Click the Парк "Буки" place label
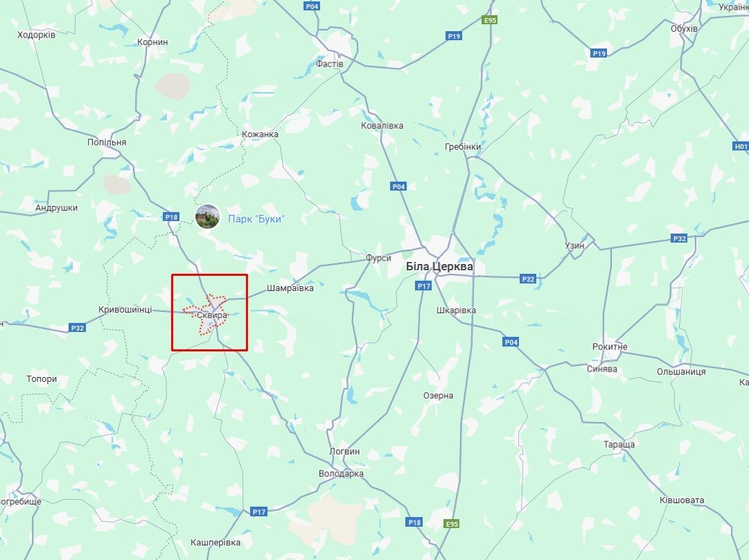The width and height of the screenshot is (749, 560). pos(256,219)
